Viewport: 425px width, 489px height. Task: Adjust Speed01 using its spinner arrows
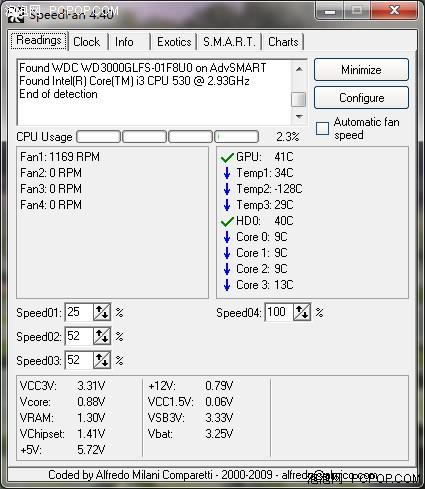pyautogui.click(x=102, y=312)
